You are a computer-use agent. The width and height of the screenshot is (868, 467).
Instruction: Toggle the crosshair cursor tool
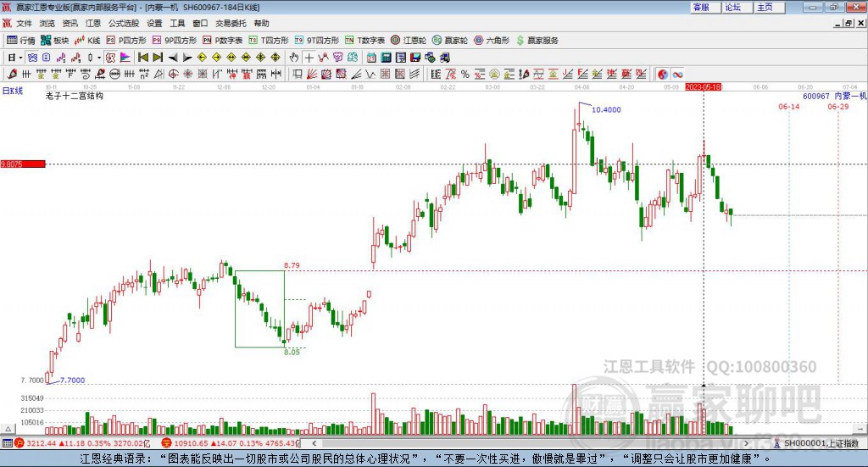[x=309, y=58]
